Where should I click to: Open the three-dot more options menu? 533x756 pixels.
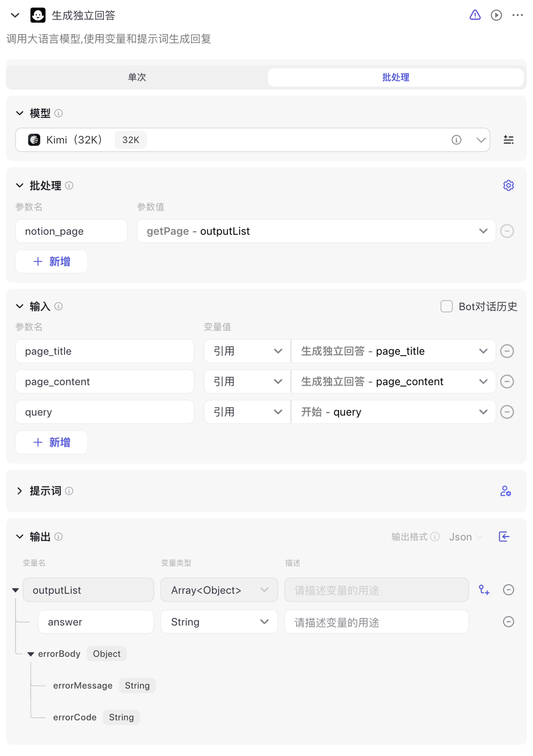(518, 15)
